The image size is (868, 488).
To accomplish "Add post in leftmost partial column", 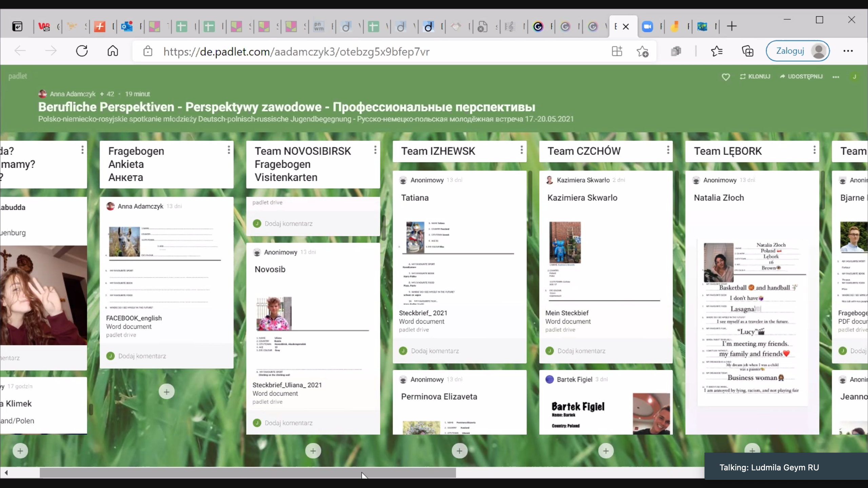I will [x=20, y=451].
